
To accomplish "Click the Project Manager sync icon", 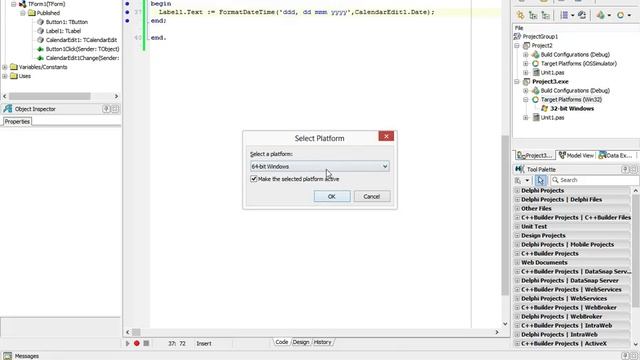I will (x=582, y=16).
